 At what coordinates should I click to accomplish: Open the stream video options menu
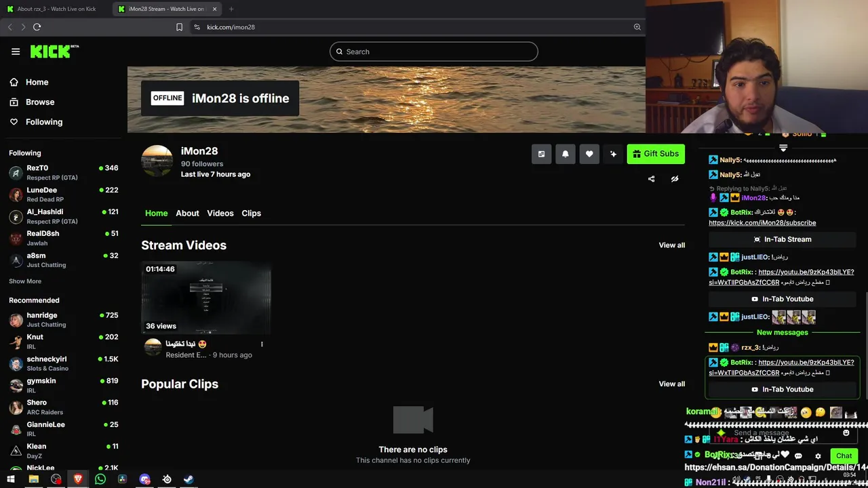(262, 344)
